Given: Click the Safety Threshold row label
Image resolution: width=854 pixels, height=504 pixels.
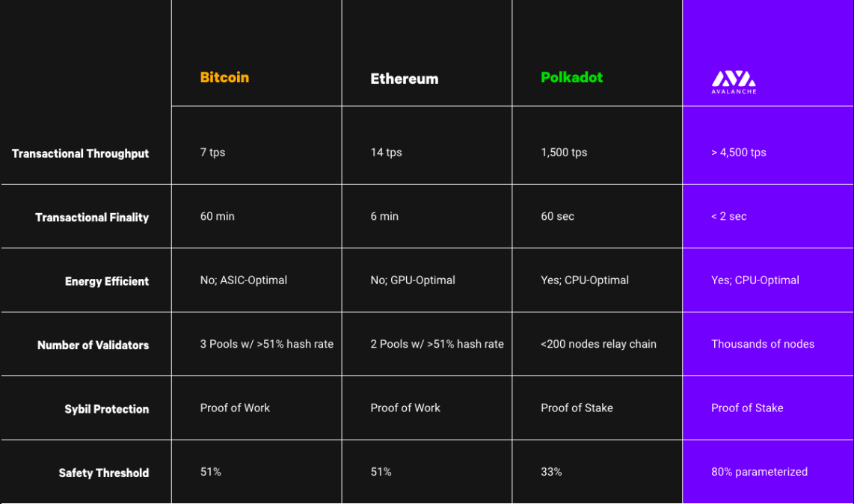Looking at the screenshot, I should 104,473.
